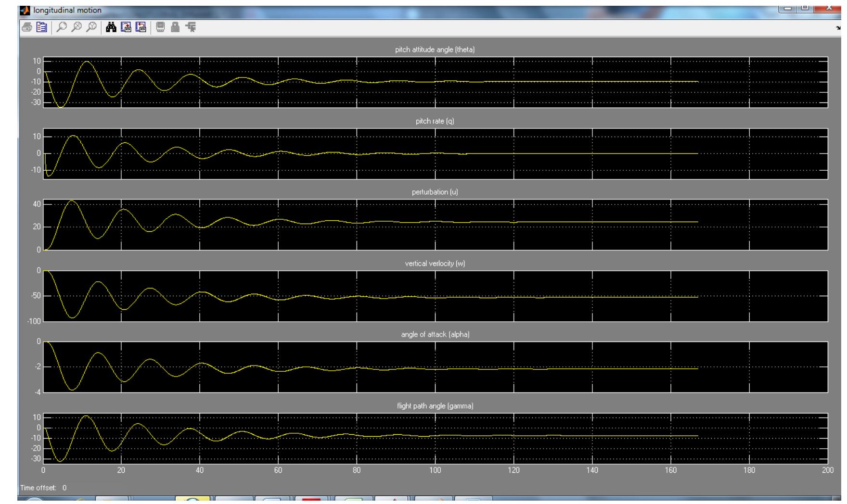Image resolution: width=847 pixels, height=504 pixels.
Task: Click the '200' label on the time axis
Action: click(827, 470)
